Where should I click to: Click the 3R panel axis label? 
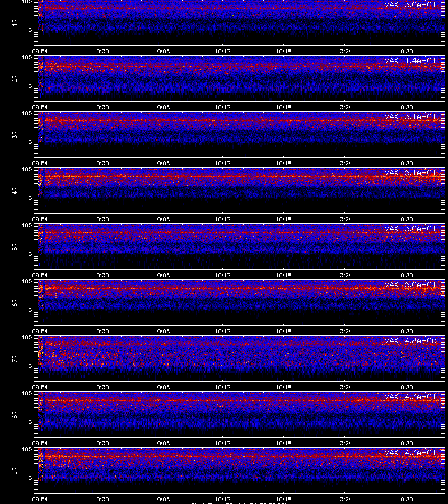15,134
